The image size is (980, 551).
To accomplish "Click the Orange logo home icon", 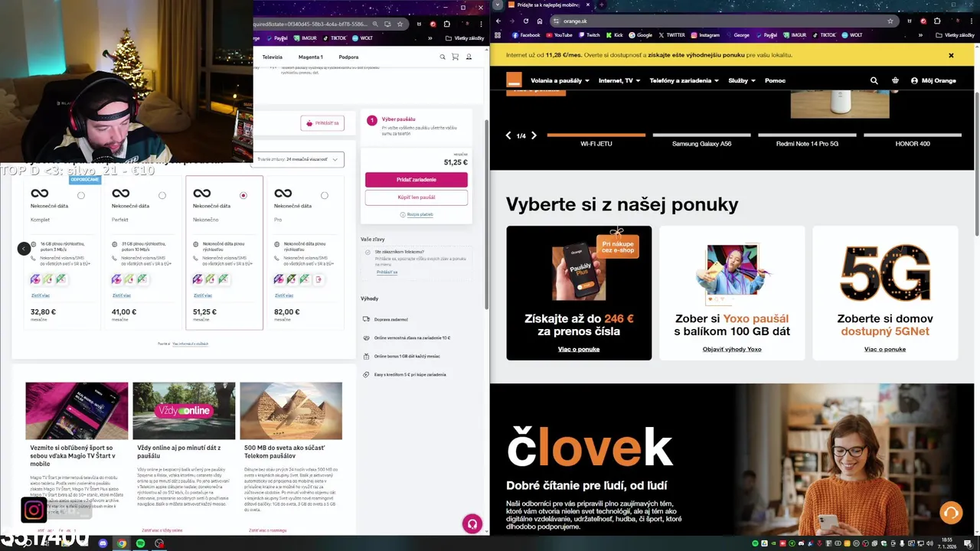I will tap(514, 80).
